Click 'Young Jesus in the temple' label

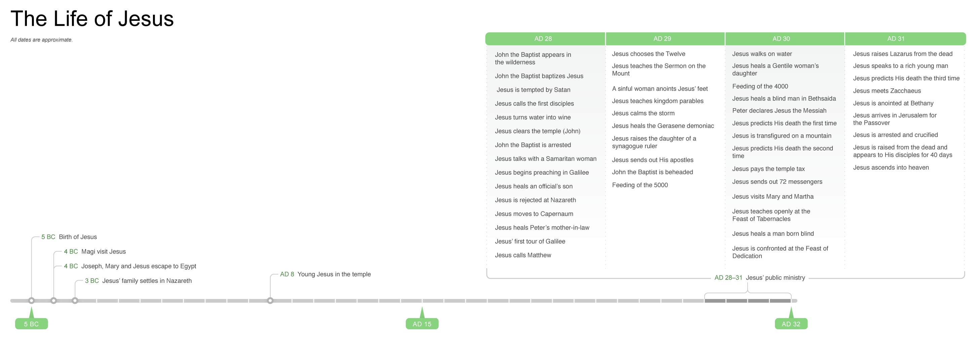pos(334,274)
